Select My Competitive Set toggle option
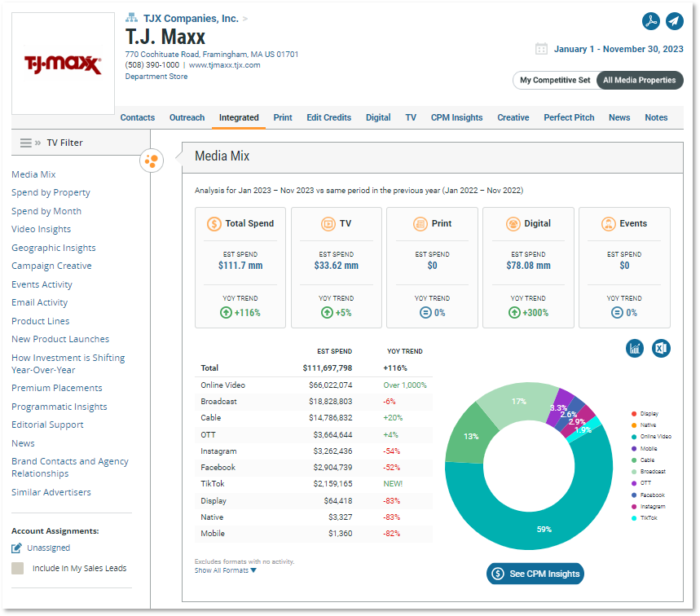Screen dimensions: 700x616 (x=555, y=81)
